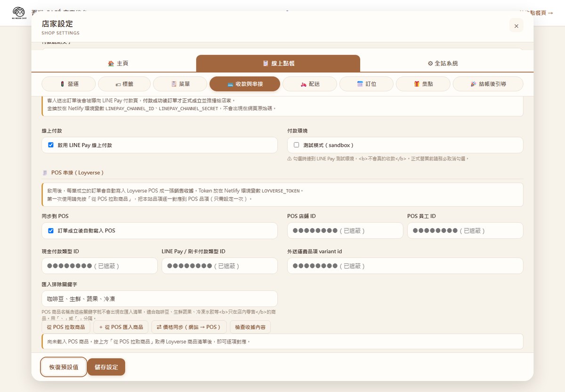Click the 檢查收據內容 button
Viewport: 565px width, 392px height.
pyautogui.click(x=250, y=327)
